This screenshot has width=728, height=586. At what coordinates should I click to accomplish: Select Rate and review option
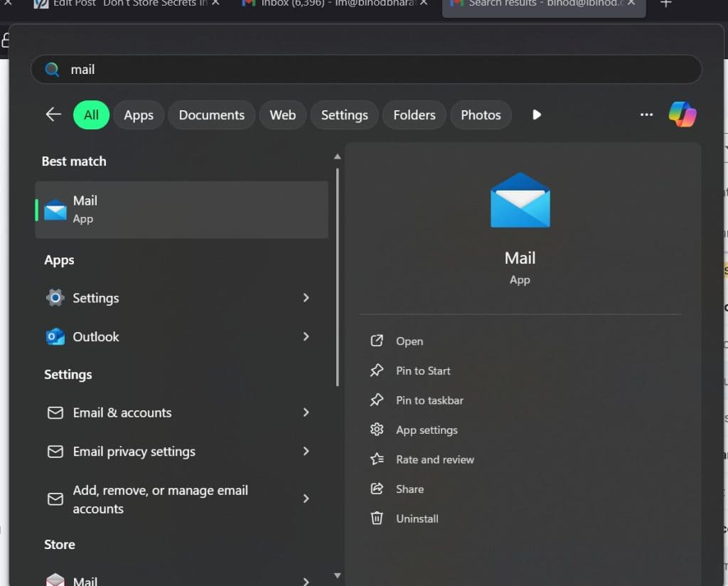[x=434, y=459]
